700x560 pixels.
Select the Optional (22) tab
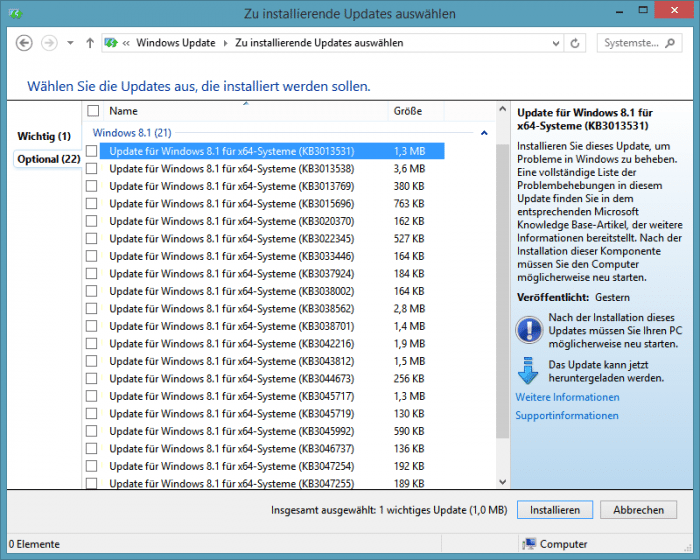49,159
